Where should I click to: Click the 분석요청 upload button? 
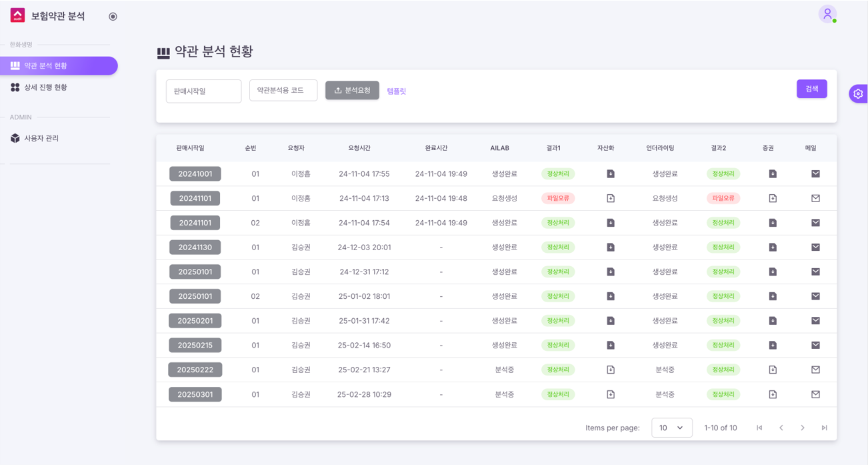(352, 90)
